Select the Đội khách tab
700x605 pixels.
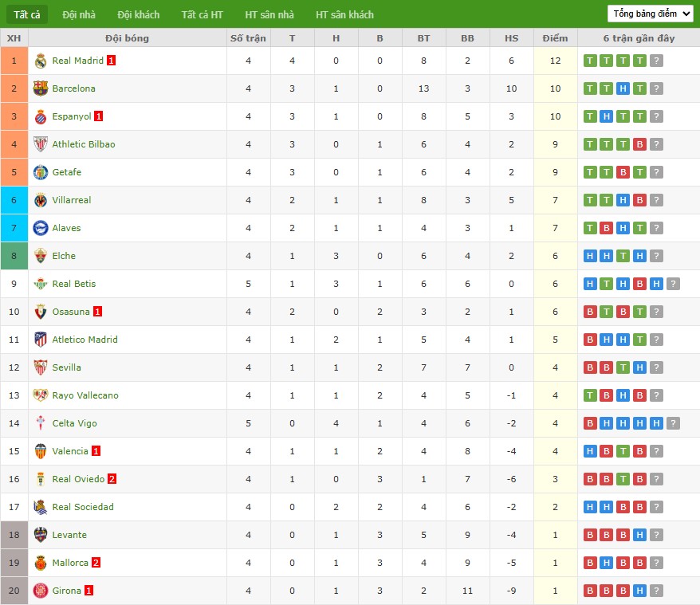pos(138,14)
